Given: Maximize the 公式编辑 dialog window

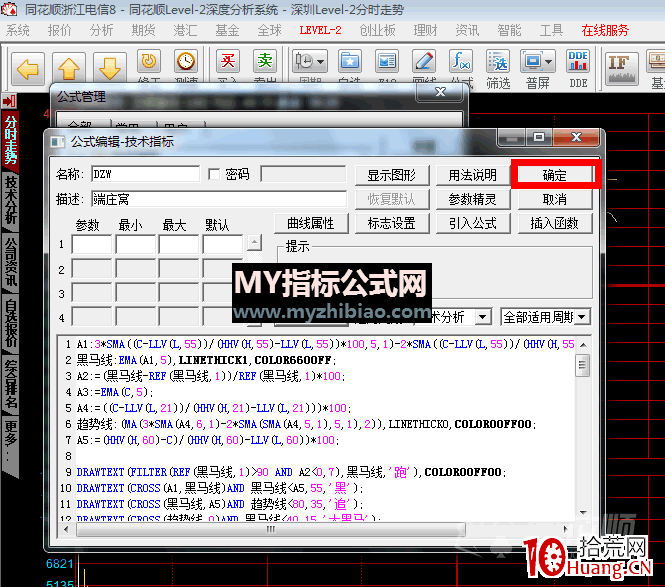Looking at the screenshot, I should pyautogui.click(x=539, y=137).
